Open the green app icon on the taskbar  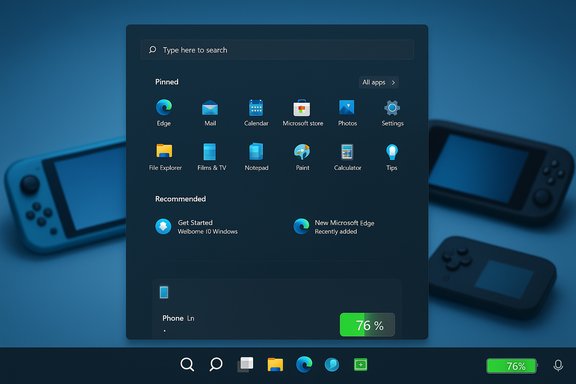point(360,365)
